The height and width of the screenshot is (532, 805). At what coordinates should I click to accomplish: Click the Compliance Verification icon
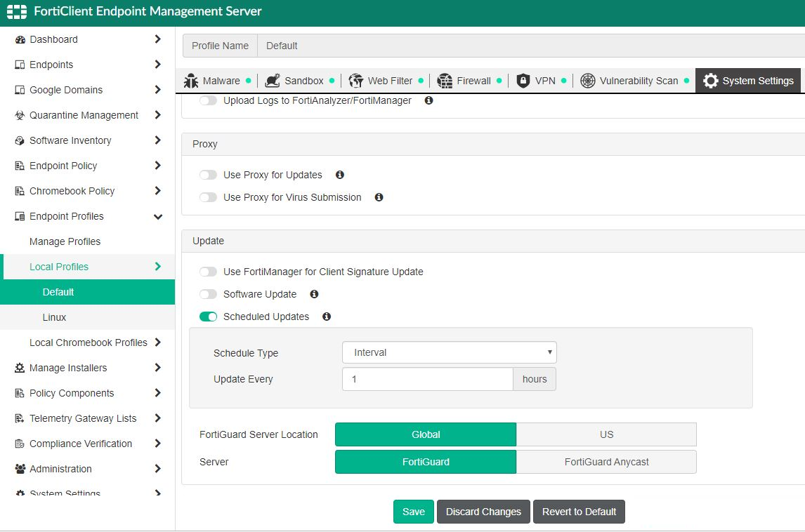20,444
